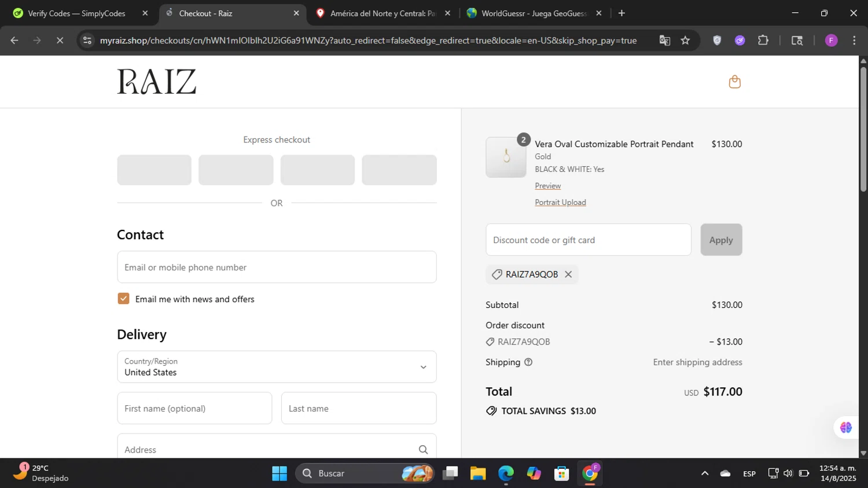Click the $117.00 total amount
The image size is (868, 488).
point(723,392)
